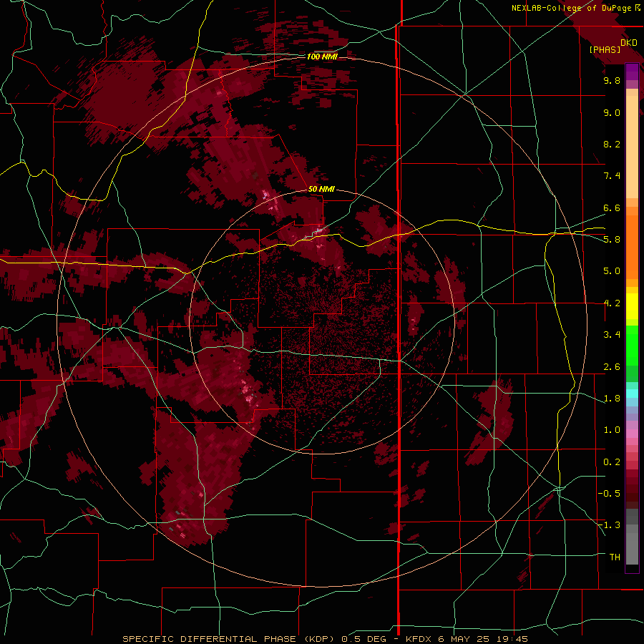Click the SPECIFIC DIFFERENTIAL PHASE (KDP) caption
Screen dimensions: 644x644
point(228,639)
